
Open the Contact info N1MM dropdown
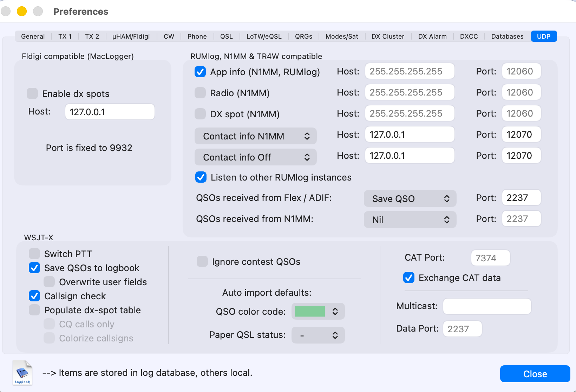point(255,136)
